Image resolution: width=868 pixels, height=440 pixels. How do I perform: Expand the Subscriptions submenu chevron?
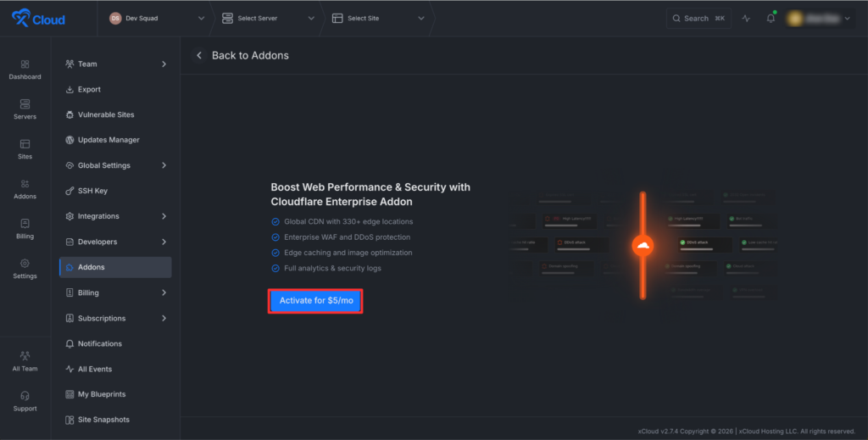tap(164, 318)
